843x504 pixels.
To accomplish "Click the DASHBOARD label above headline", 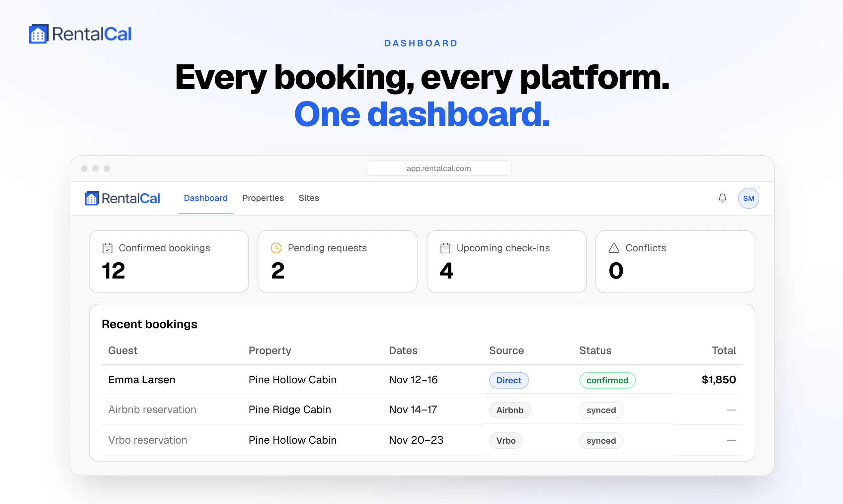I will click(421, 43).
